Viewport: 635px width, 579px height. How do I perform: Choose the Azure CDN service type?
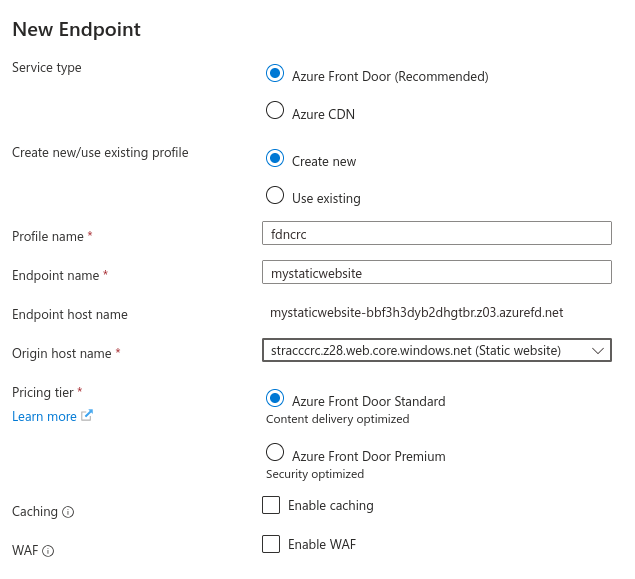275,112
